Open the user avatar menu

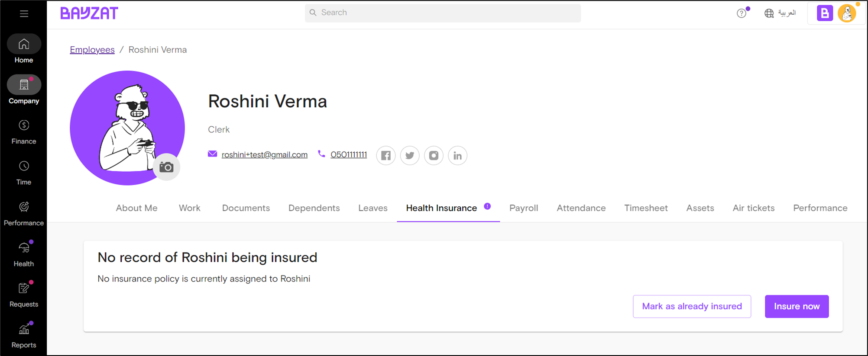(847, 13)
